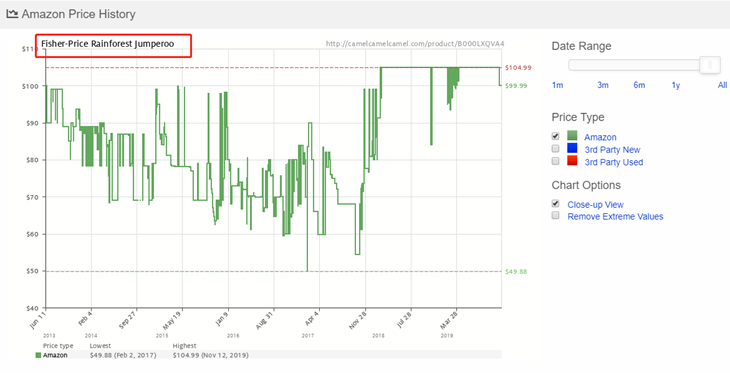Open the 3rd Party Used link
Image resolution: width=730 pixels, height=373 pixels.
tap(614, 163)
